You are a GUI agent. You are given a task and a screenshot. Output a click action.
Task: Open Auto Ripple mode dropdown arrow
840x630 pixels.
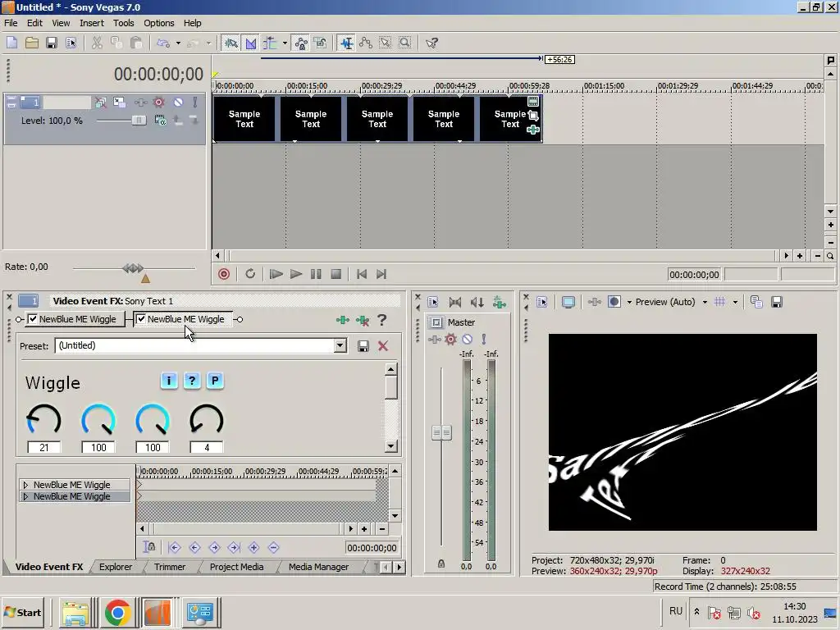pos(285,43)
